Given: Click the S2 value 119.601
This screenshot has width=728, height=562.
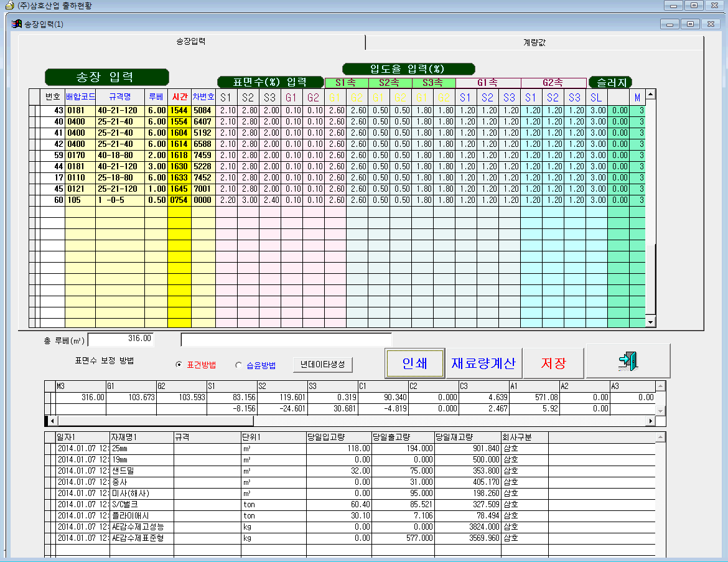Looking at the screenshot, I should coord(283,397).
